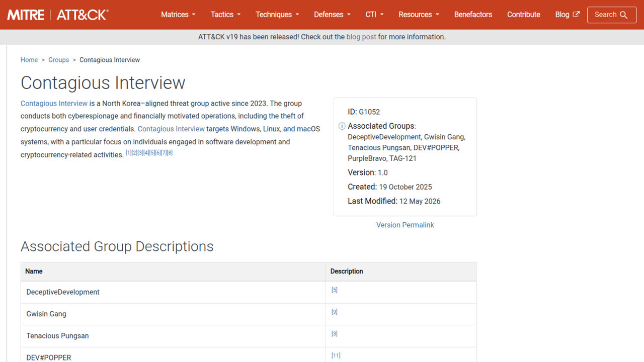This screenshot has height=362, width=644.
Task: Open reference [3] in the Tenacious Pungsan row
Action: [x=335, y=334]
